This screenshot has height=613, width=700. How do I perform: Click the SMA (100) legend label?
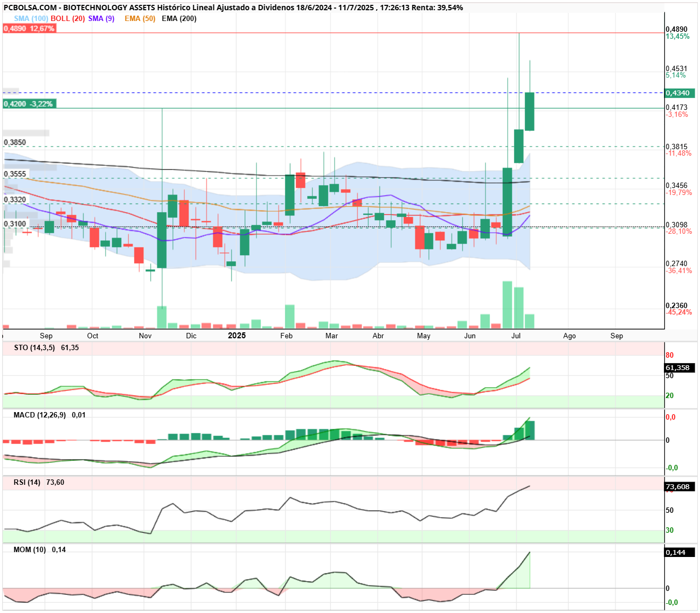[31, 18]
